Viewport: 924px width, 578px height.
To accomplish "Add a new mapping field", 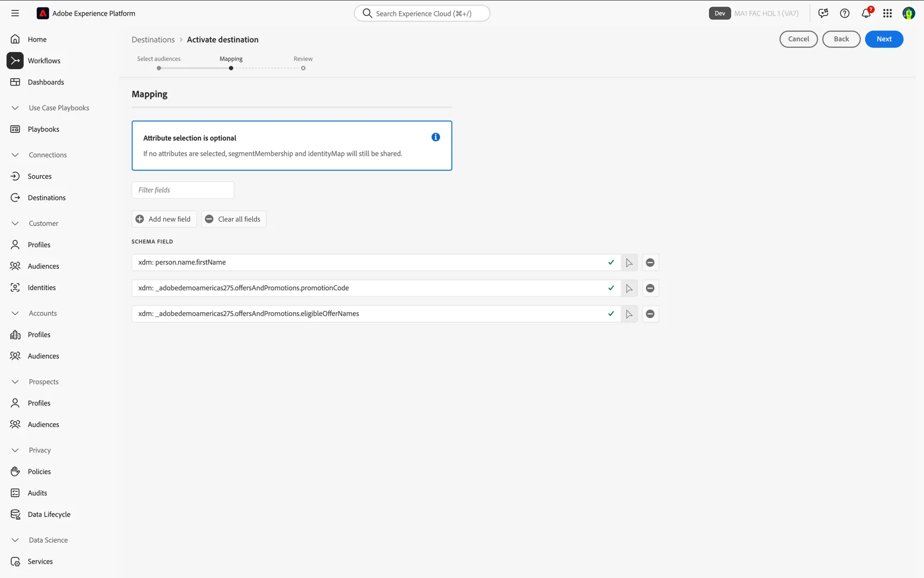I will (x=164, y=219).
